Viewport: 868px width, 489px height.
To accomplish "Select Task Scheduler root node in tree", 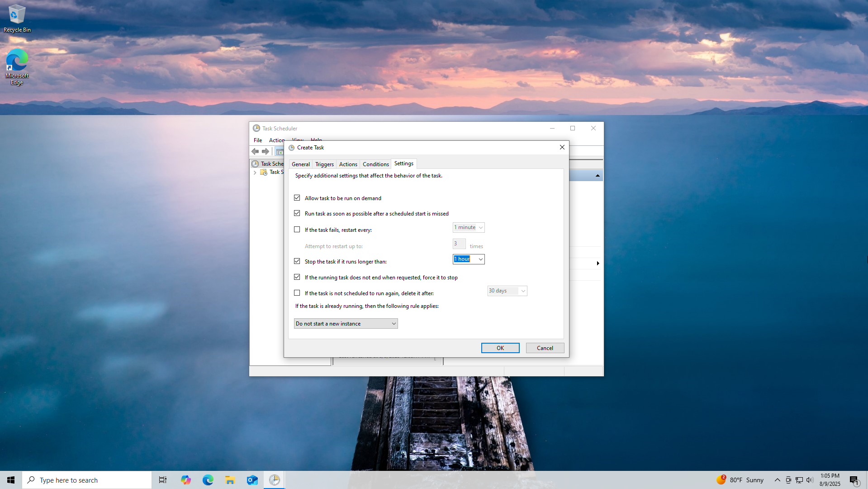I will (x=268, y=164).
